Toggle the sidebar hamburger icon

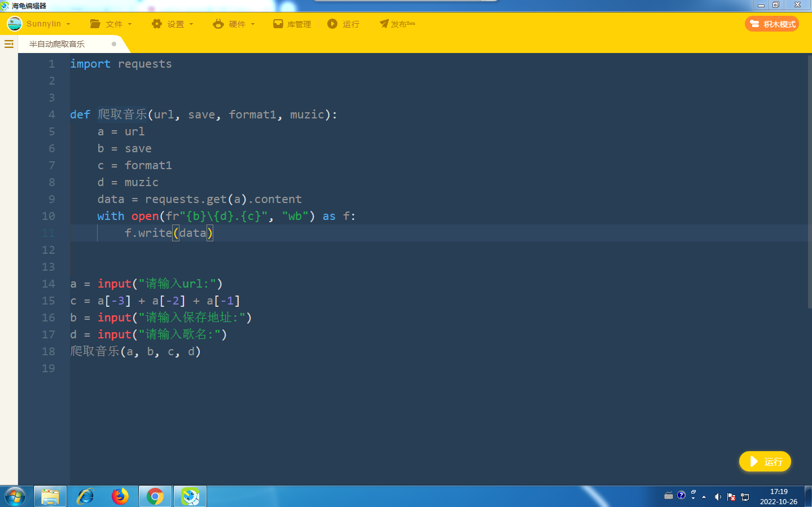[9, 44]
